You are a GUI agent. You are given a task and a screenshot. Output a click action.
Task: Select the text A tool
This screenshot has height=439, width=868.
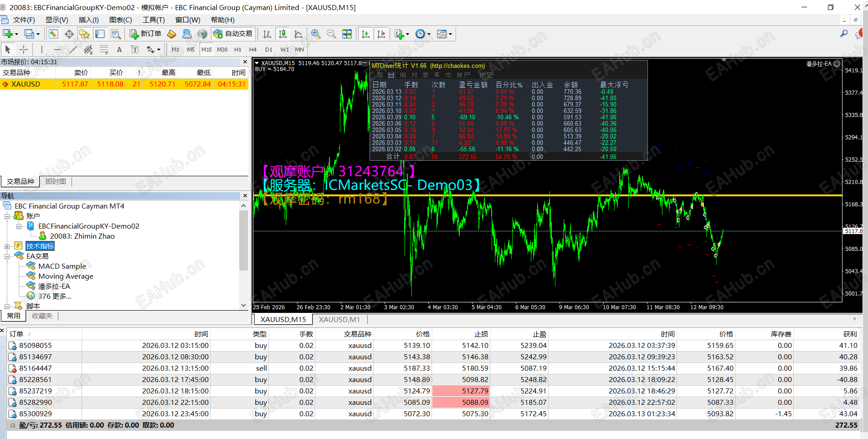(x=119, y=49)
